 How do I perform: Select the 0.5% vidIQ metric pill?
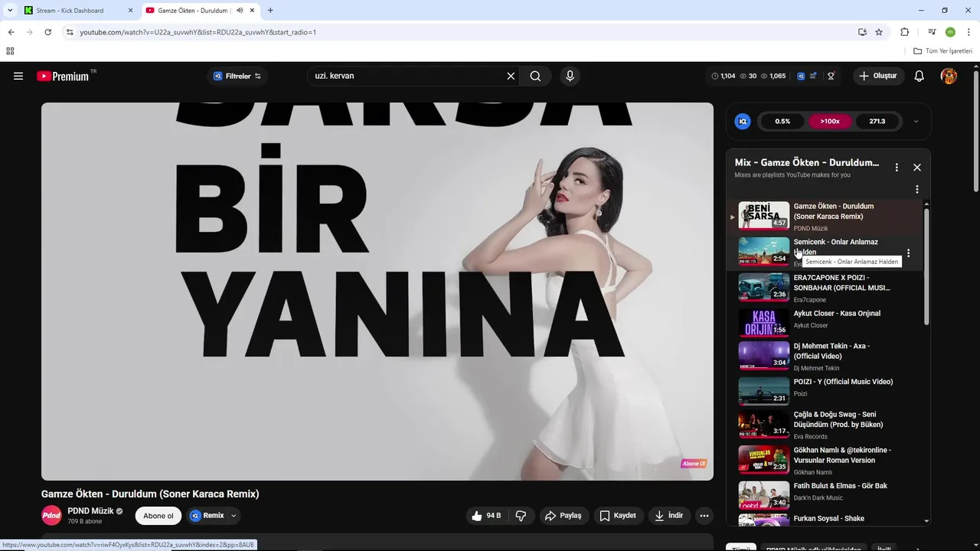coord(782,121)
